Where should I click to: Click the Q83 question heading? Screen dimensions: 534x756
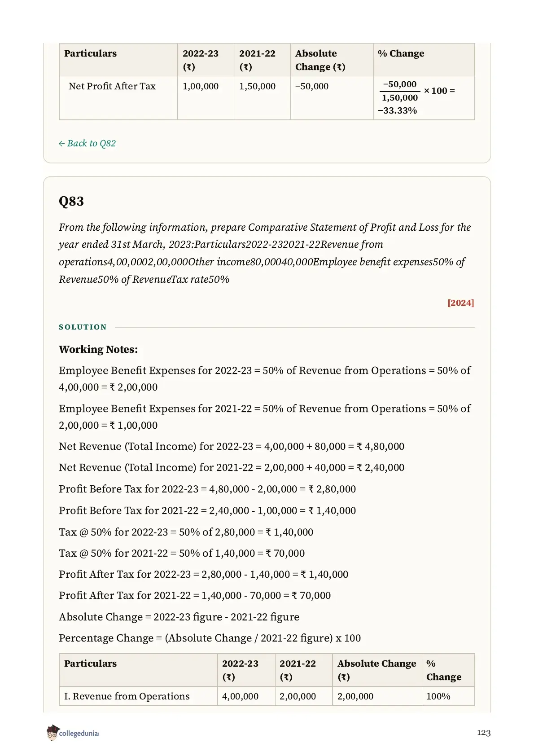tap(71, 201)
